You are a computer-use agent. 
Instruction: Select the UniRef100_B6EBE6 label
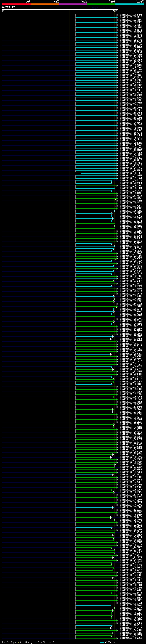point(131,173)
